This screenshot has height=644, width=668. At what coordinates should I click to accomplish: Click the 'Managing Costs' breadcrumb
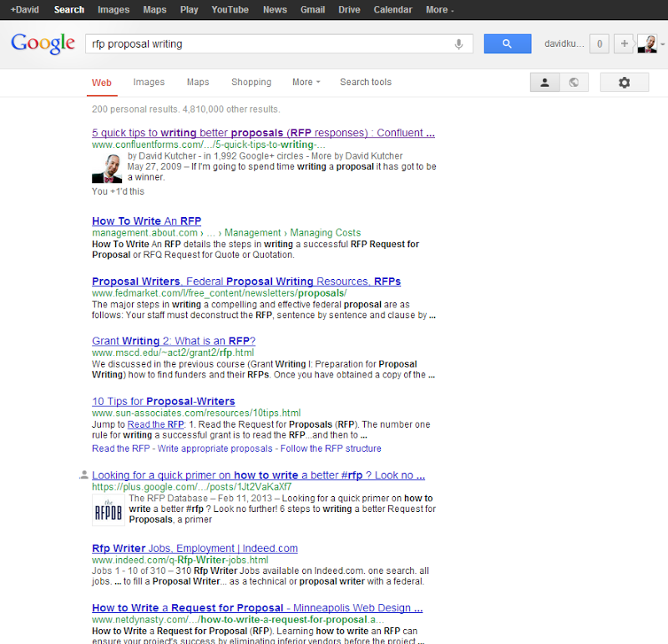point(325,233)
